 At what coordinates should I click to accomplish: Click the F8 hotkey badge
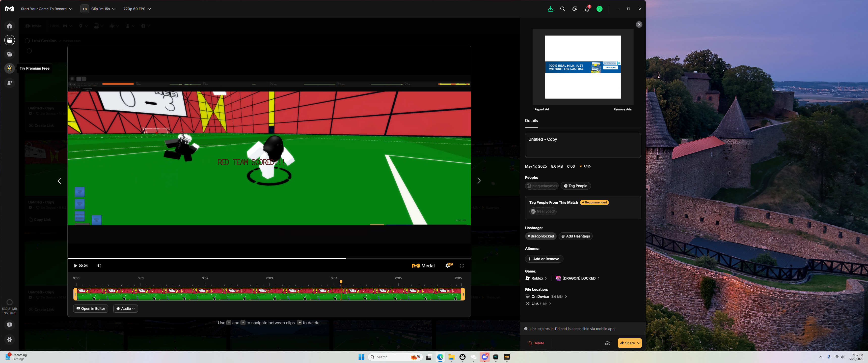click(85, 9)
